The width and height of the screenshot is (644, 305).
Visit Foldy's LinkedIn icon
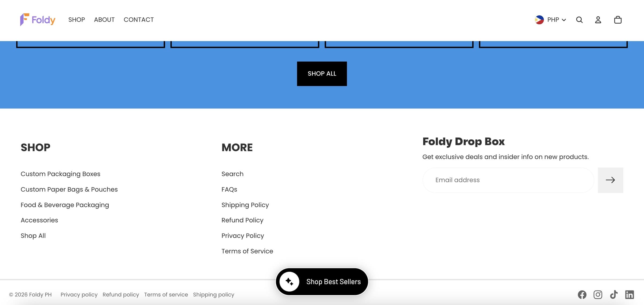(630, 295)
